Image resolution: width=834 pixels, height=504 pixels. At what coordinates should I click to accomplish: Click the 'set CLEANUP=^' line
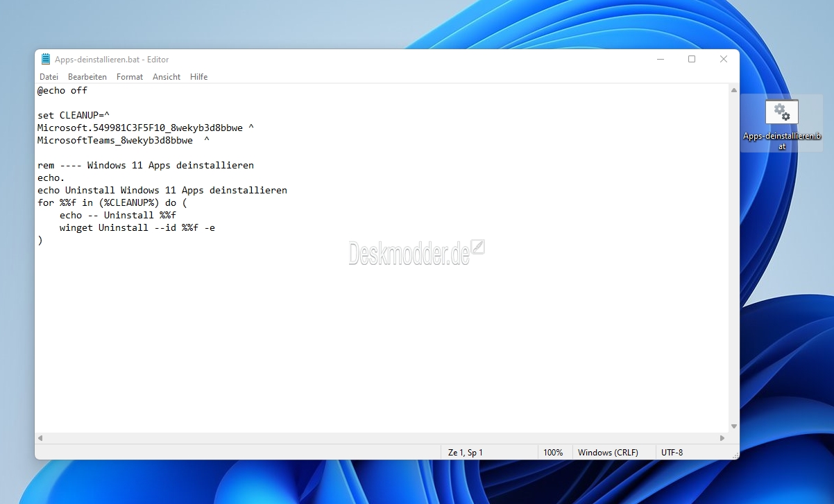74,116
